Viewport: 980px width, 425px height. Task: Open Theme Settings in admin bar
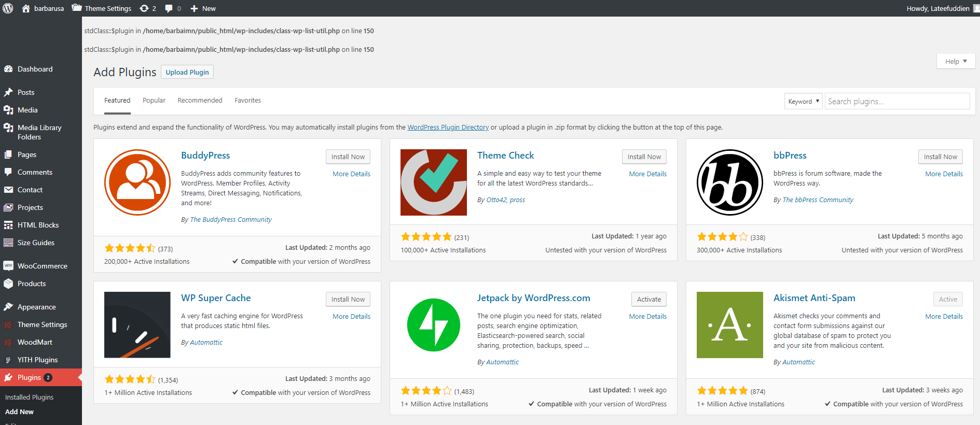(102, 8)
